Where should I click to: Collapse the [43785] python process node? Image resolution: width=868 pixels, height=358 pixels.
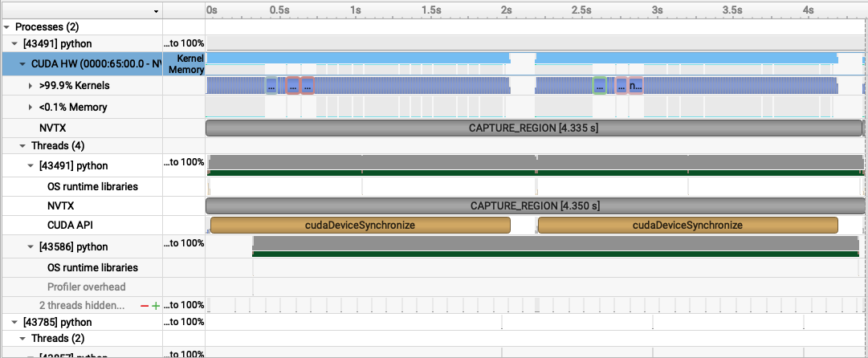(14, 322)
